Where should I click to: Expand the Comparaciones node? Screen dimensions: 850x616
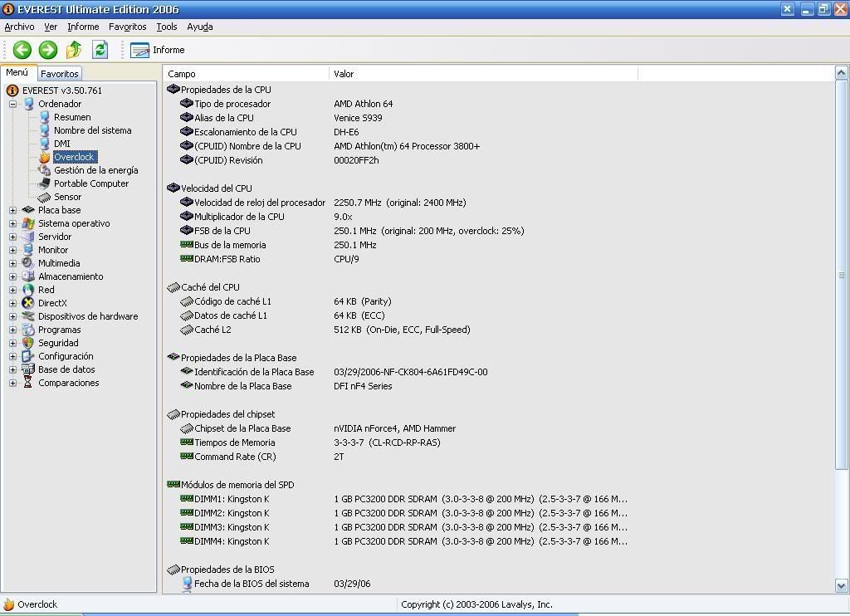pyautogui.click(x=12, y=383)
